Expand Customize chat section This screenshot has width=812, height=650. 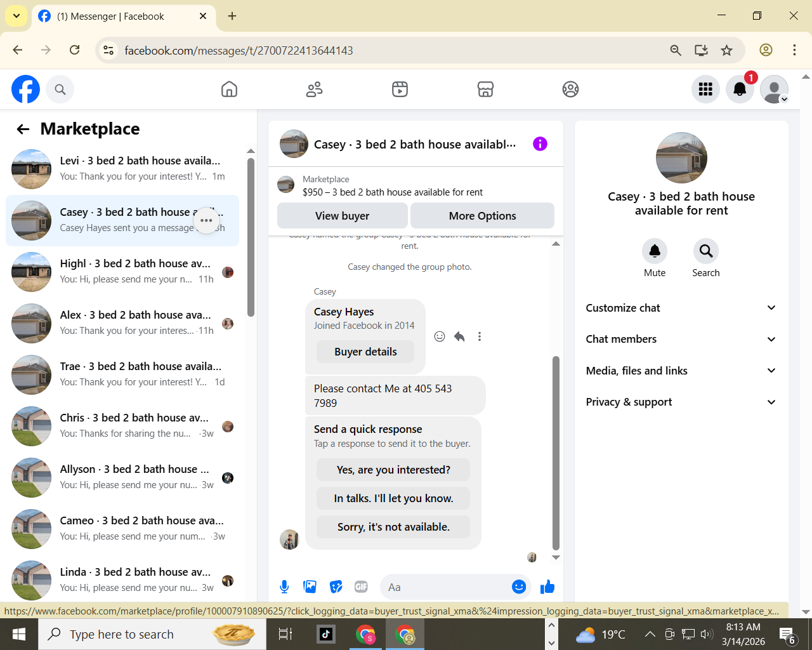(x=681, y=308)
